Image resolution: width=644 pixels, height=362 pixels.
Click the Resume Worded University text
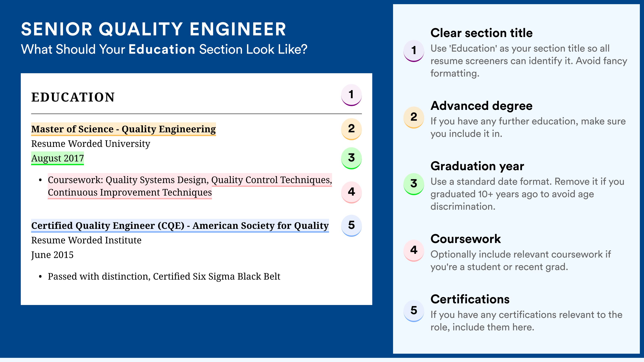(91, 144)
